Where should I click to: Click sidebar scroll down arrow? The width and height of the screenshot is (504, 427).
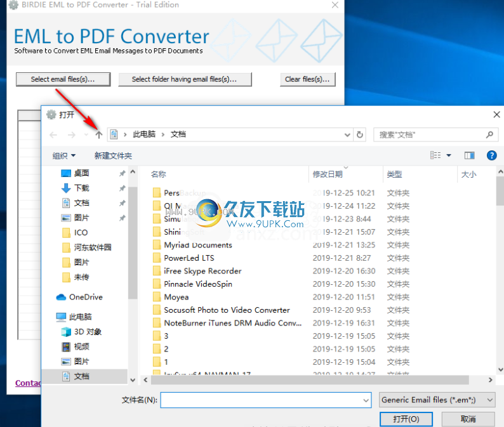[133, 380]
